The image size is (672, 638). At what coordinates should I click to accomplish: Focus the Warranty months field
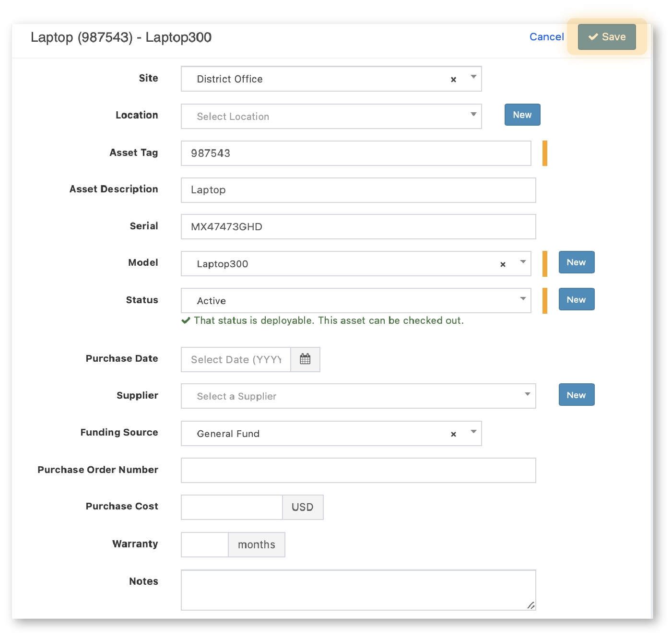205,544
